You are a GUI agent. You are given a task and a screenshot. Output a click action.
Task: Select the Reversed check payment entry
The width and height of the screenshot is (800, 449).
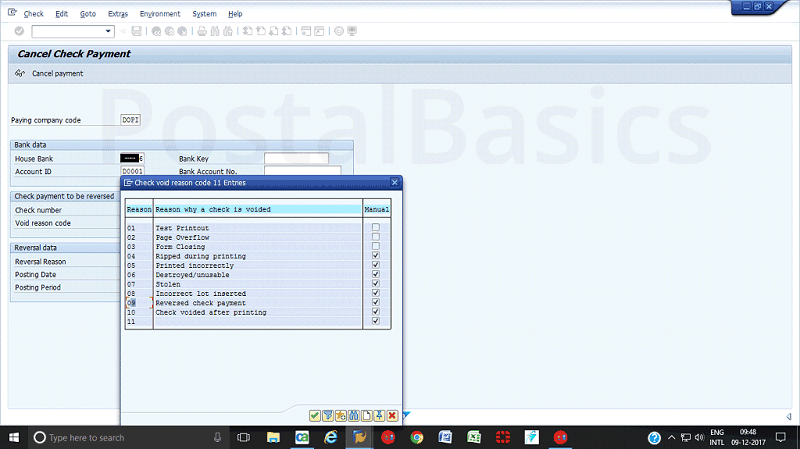click(x=200, y=303)
